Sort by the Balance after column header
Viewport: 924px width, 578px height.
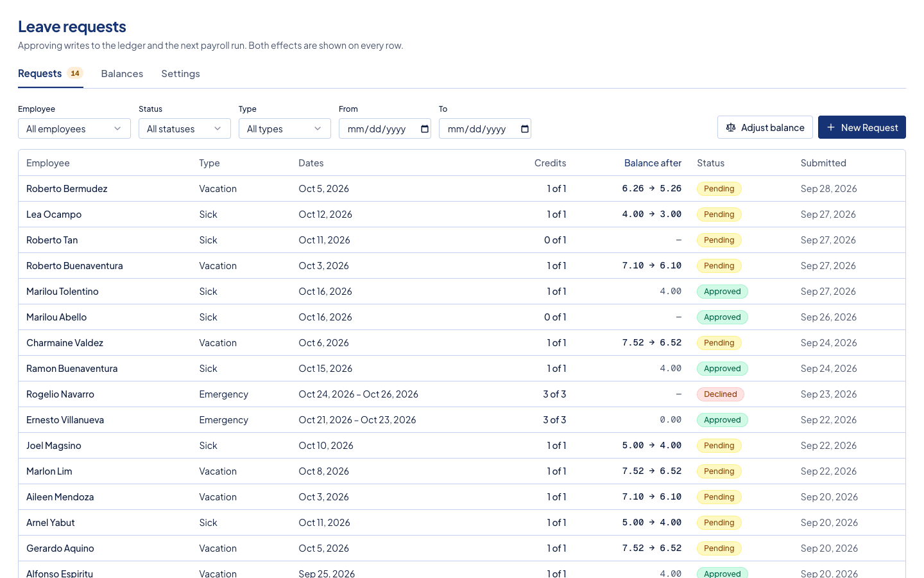[x=653, y=163]
